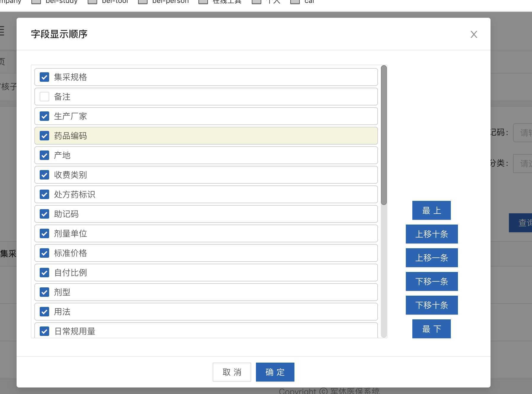Select the 助记码 row text
532x394 pixels.
[x=66, y=214]
